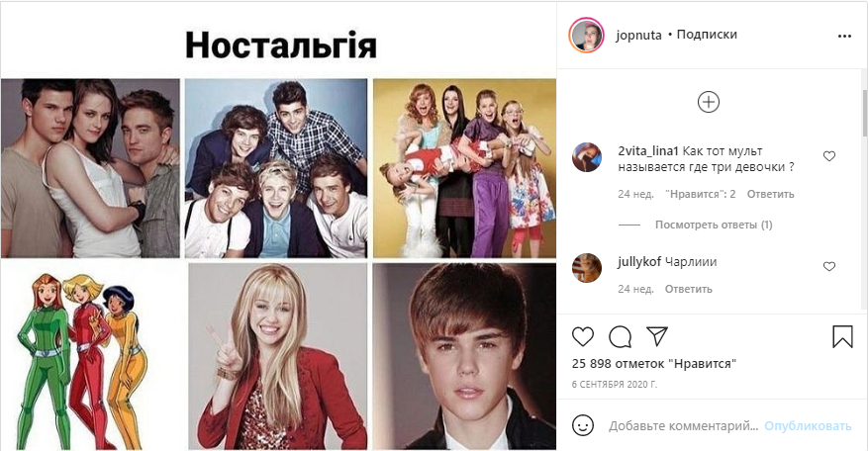The image size is (868, 451).
Task: Open the comment bubble icon
Action: [x=620, y=336]
